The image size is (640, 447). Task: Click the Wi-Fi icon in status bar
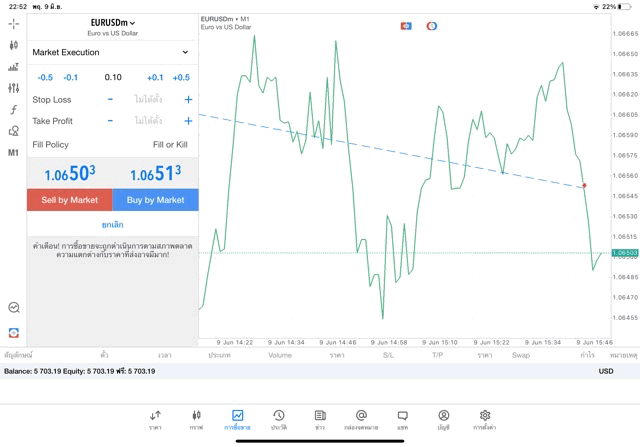596,7
